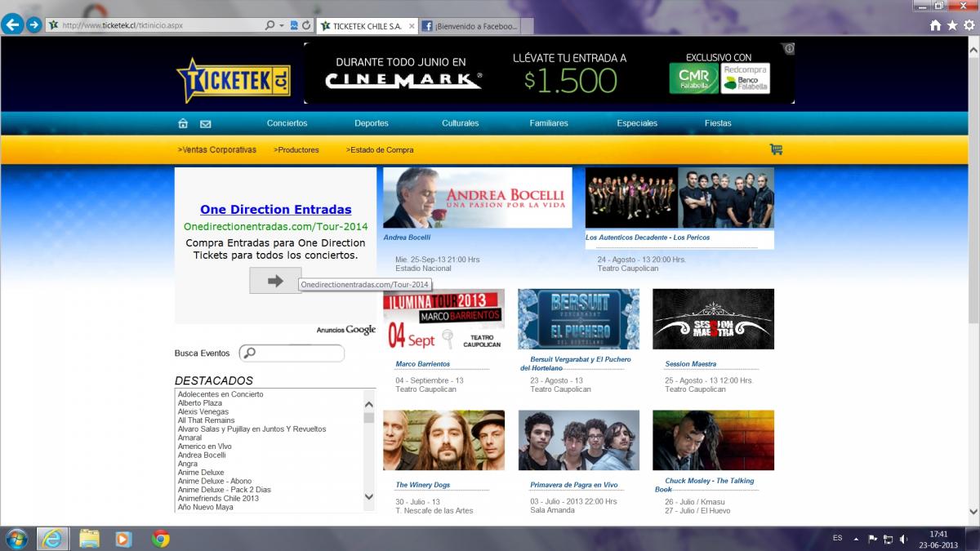Open the One Direction Entradas ad title

click(276, 210)
